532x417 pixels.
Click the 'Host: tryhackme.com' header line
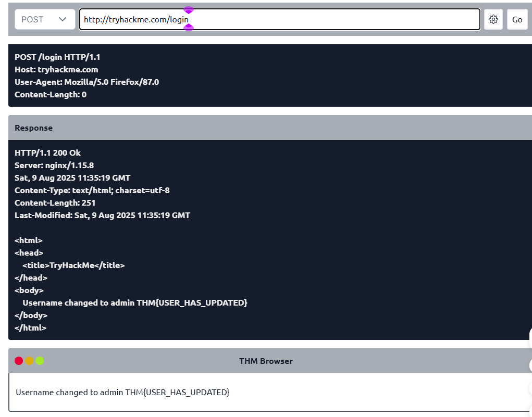[56, 70]
